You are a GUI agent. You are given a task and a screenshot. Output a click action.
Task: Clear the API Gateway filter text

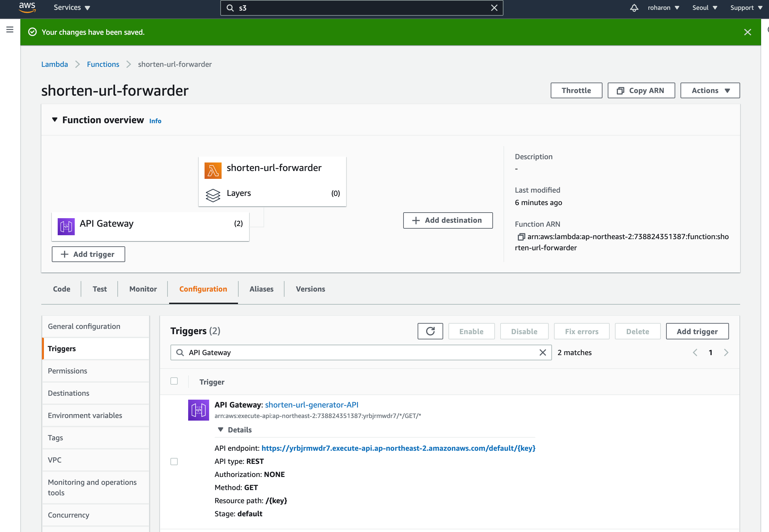(x=542, y=352)
